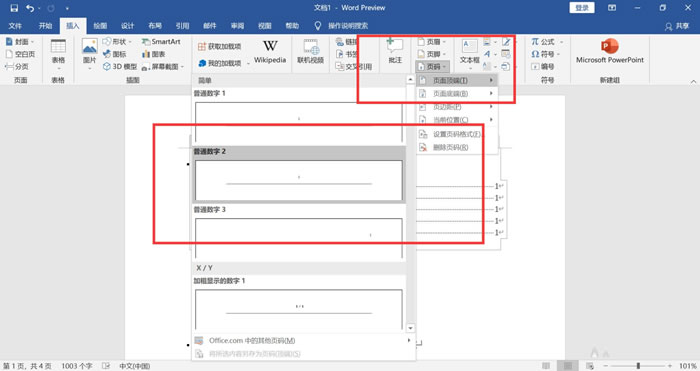
Task: Open 我的加载项 dropdown
Action: (x=224, y=63)
